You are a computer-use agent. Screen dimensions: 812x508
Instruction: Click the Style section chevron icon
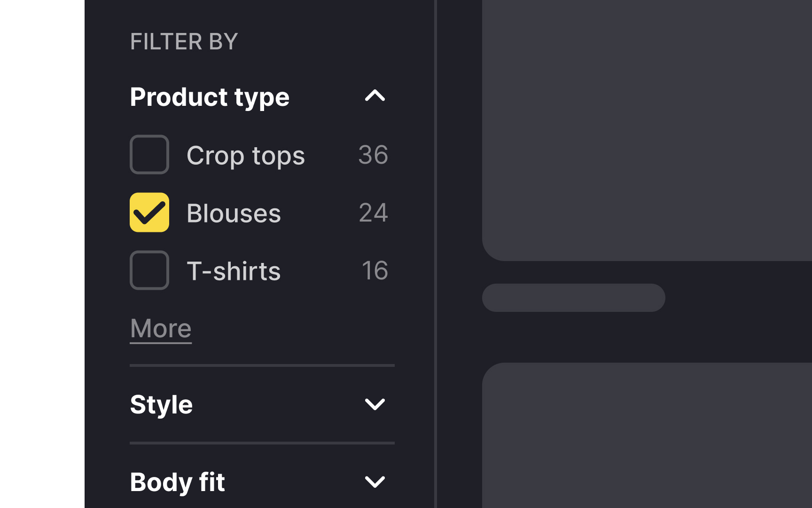tap(375, 405)
